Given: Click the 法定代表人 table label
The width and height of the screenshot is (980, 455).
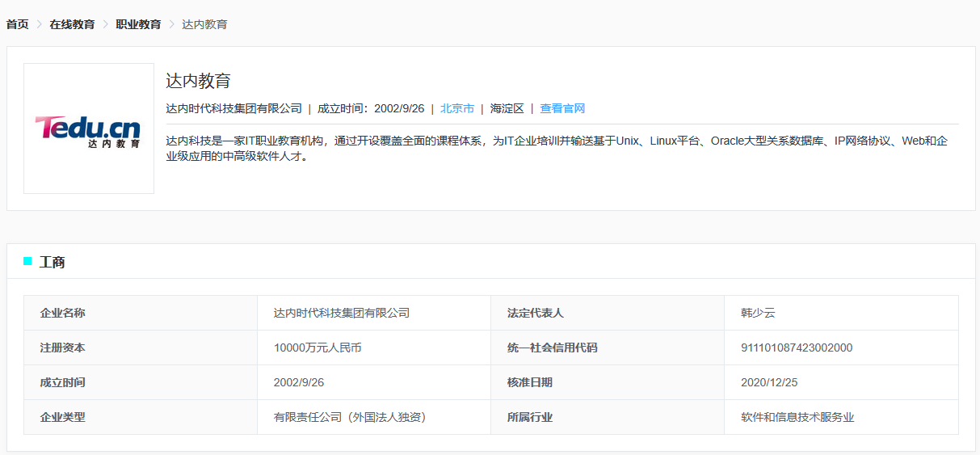Looking at the screenshot, I should pos(536,313).
